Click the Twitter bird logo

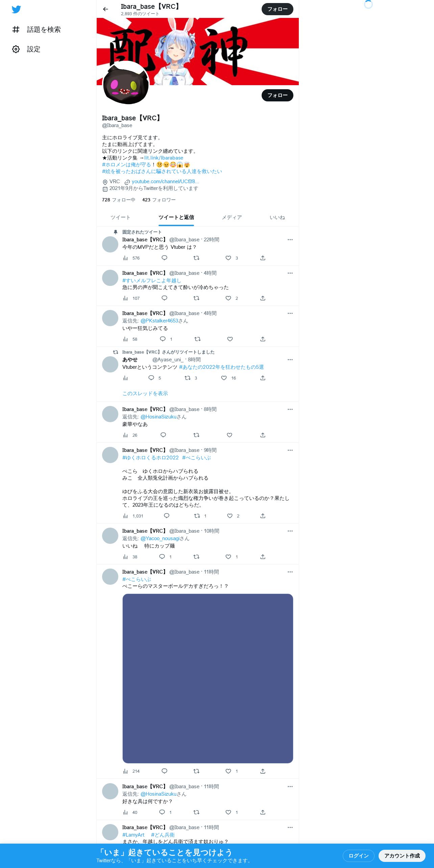16,9
